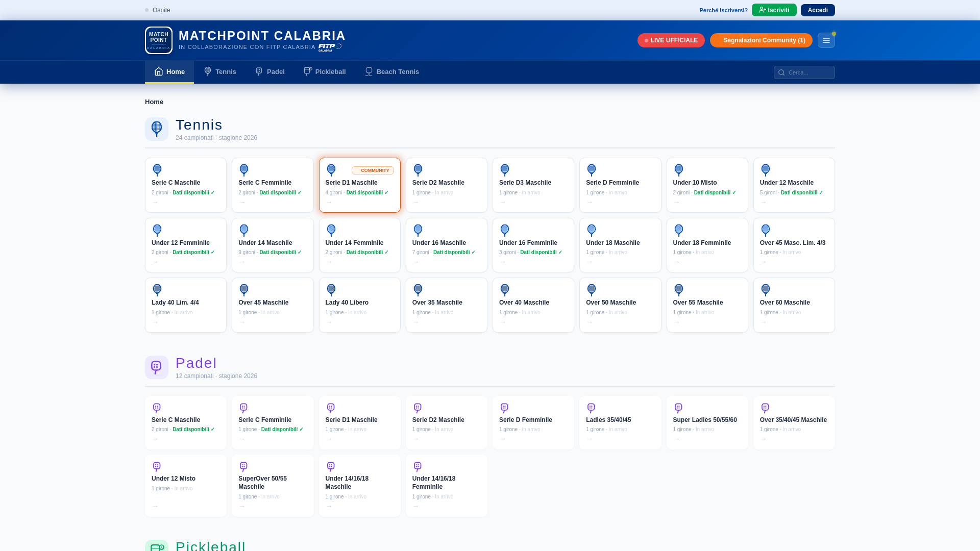Open the Padel Serie C Femminile card
This screenshot has height=551, width=980.
point(273,423)
